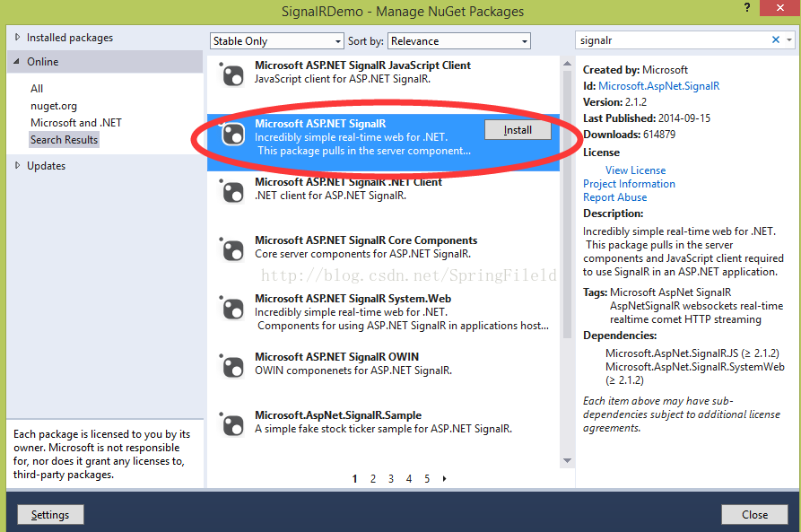Open the help question mark in title bar

click(747, 8)
